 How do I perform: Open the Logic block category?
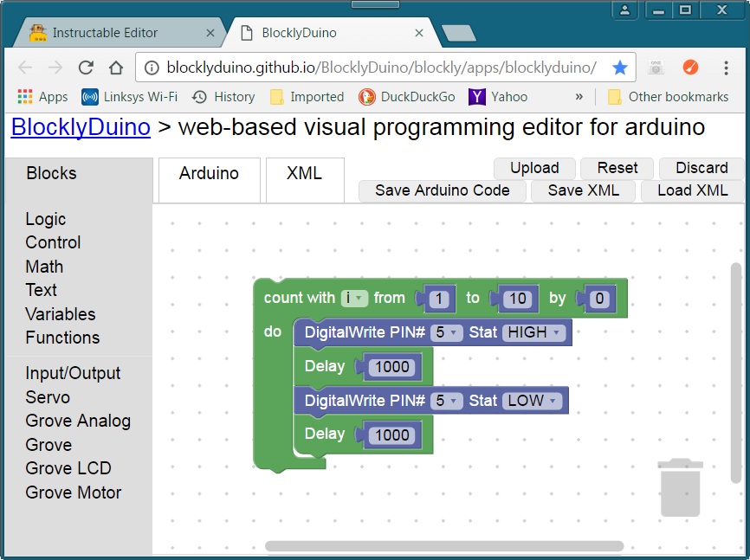click(45, 219)
